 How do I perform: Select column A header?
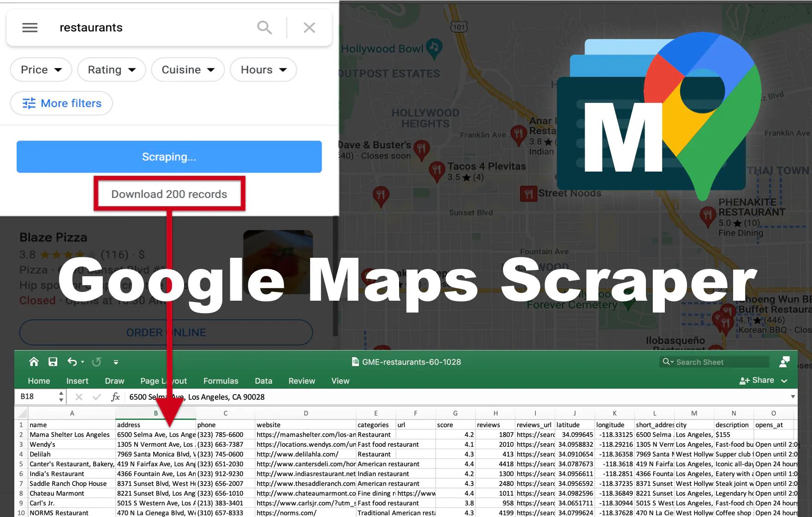point(72,413)
